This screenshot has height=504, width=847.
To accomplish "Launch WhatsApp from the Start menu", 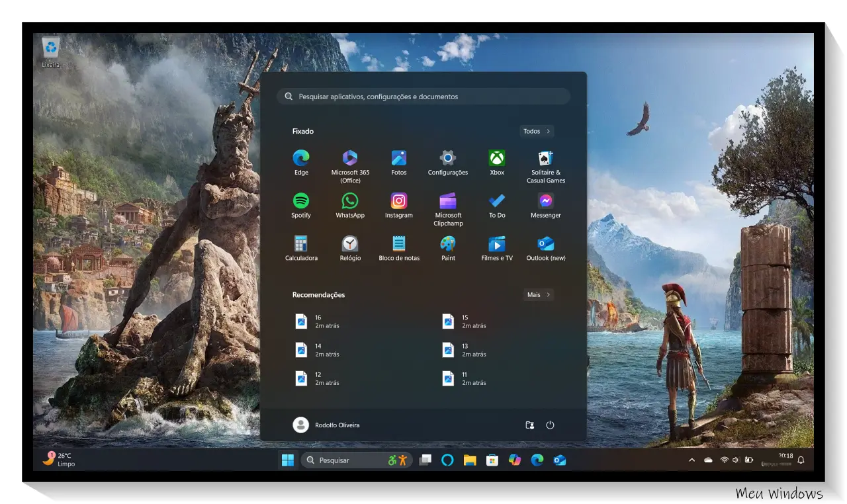I will tap(350, 201).
